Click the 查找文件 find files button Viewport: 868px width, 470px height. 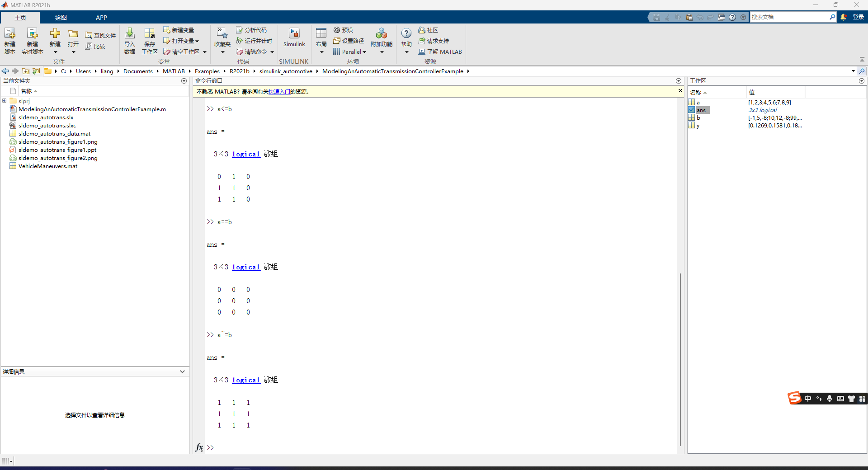point(100,35)
